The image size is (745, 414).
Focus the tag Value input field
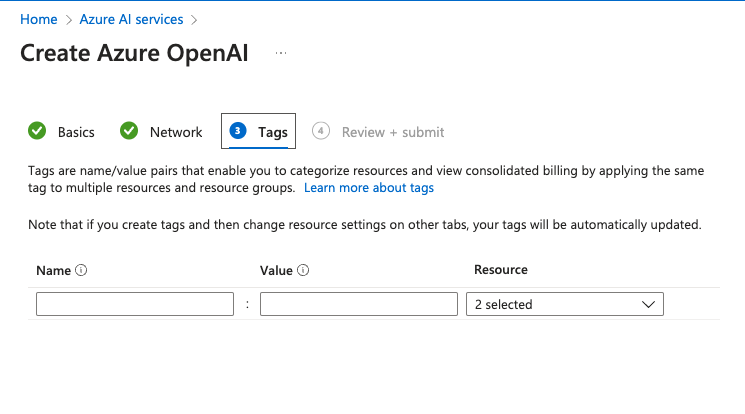(358, 304)
